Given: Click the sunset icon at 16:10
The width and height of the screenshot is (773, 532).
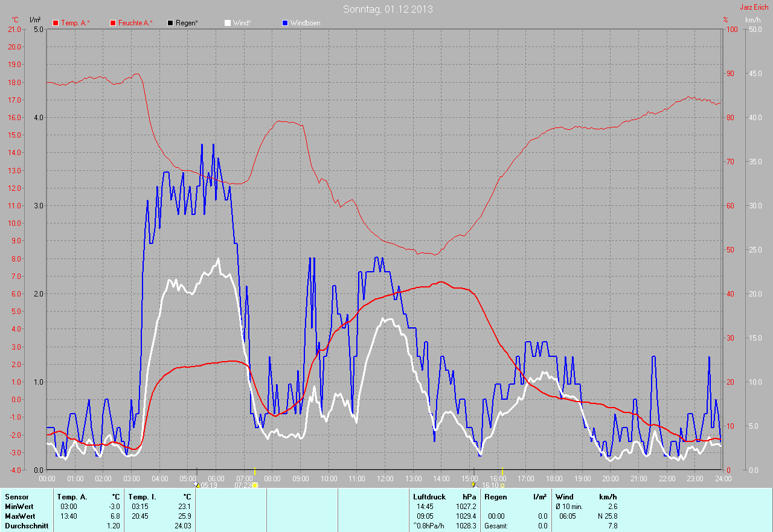Looking at the screenshot, I should [502, 485].
